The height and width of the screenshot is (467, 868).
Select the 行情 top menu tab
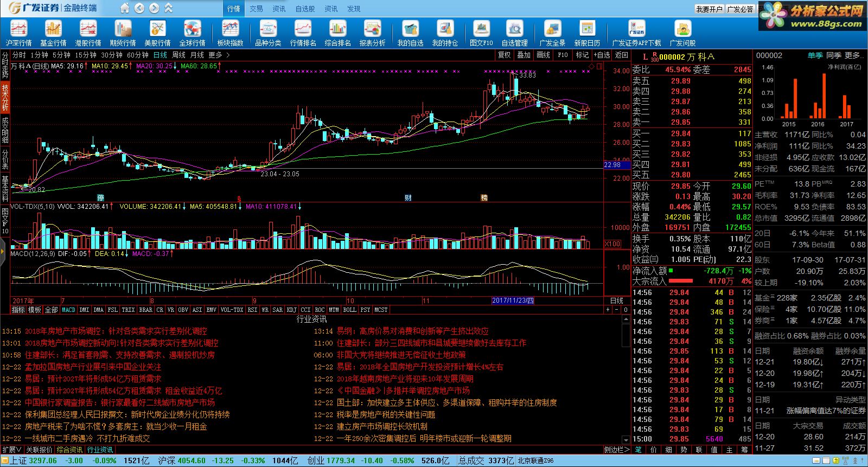[234, 9]
